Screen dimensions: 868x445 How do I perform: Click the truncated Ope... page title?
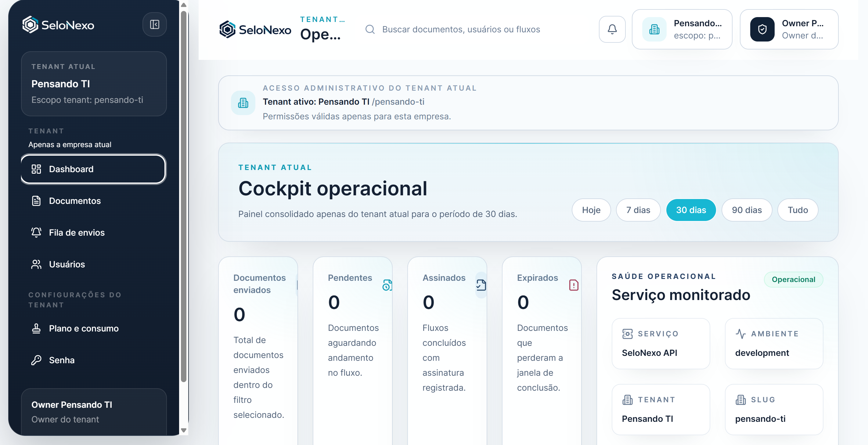click(x=320, y=34)
